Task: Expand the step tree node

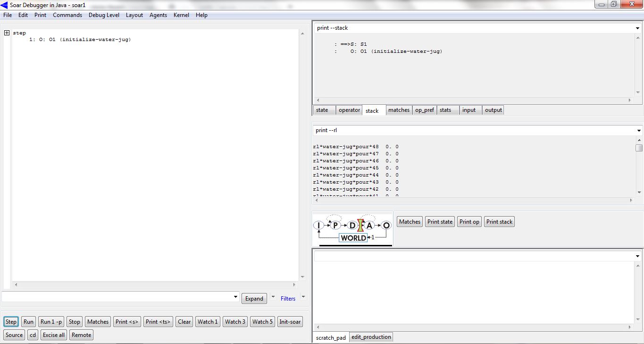Action: click(x=7, y=33)
